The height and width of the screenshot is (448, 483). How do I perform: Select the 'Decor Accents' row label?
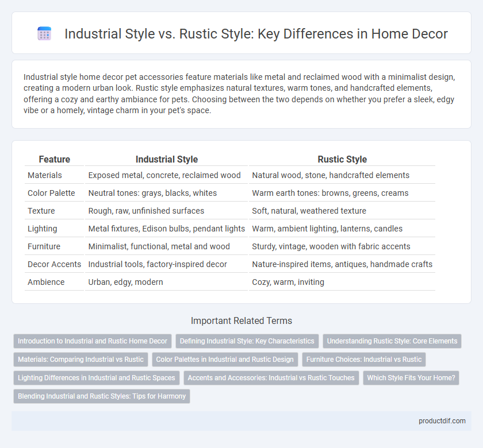pyautogui.click(x=54, y=264)
